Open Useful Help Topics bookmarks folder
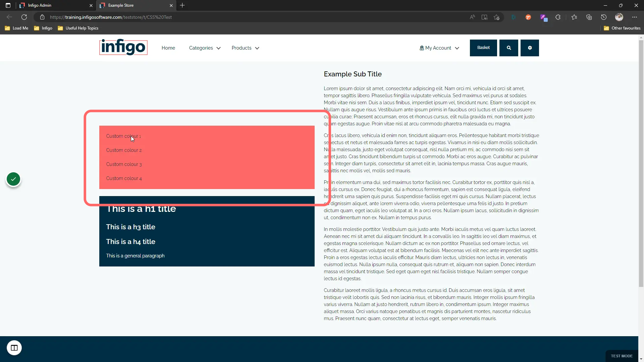 pyautogui.click(x=78, y=28)
